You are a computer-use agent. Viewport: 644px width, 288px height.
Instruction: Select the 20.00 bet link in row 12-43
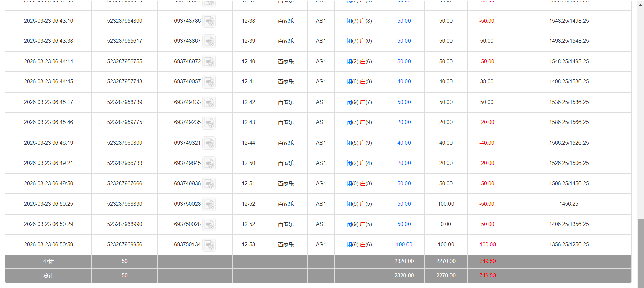[404, 122]
